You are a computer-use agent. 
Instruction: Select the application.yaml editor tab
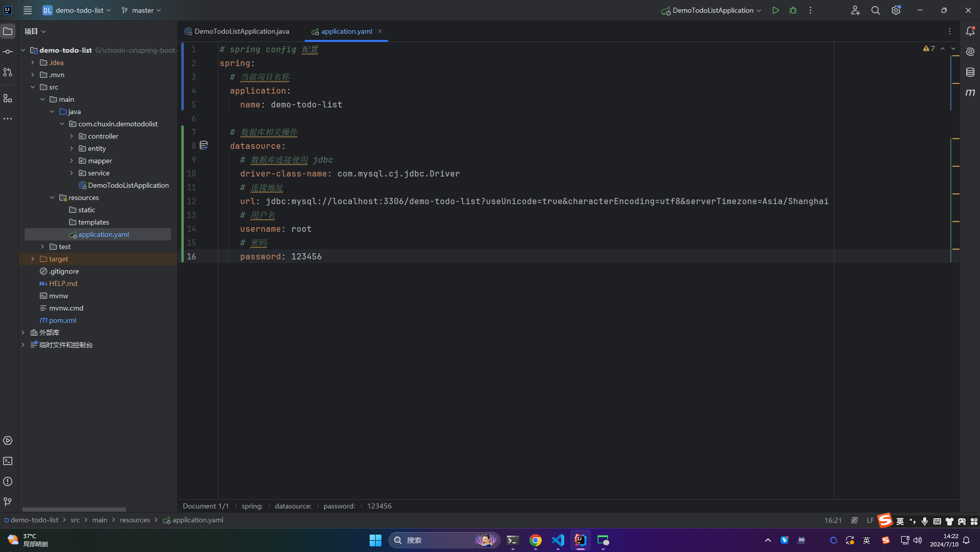tap(347, 31)
